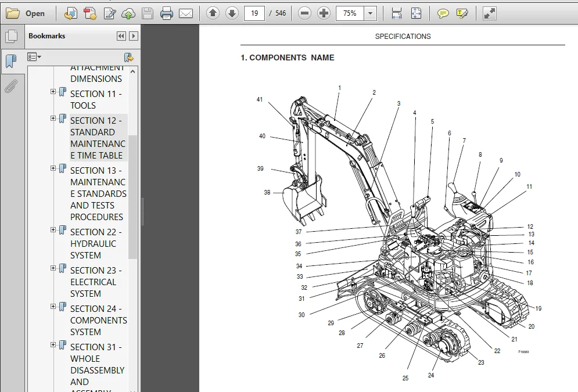Click the email envelope icon
This screenshot has width=578, height=392.
pos(186,13)
